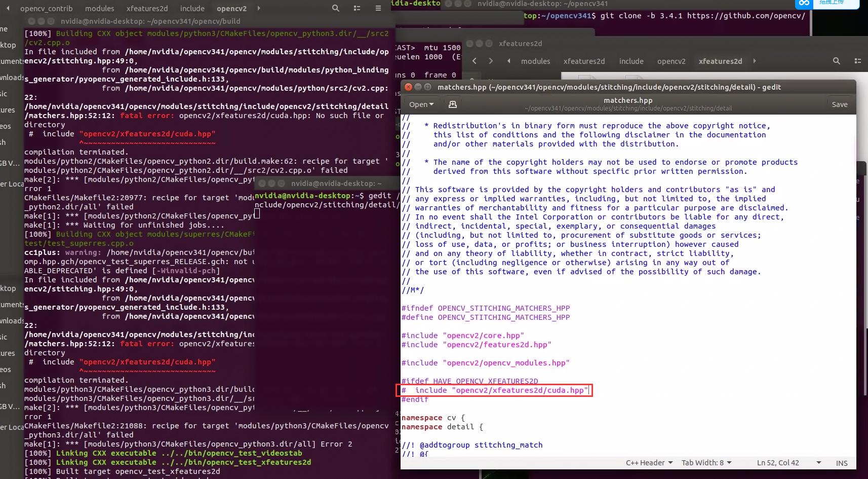This screenshot has width=868, height=479.
Task: Open the hamburger menu in the opencv_contrib window
Action: [x=378, y=8]
